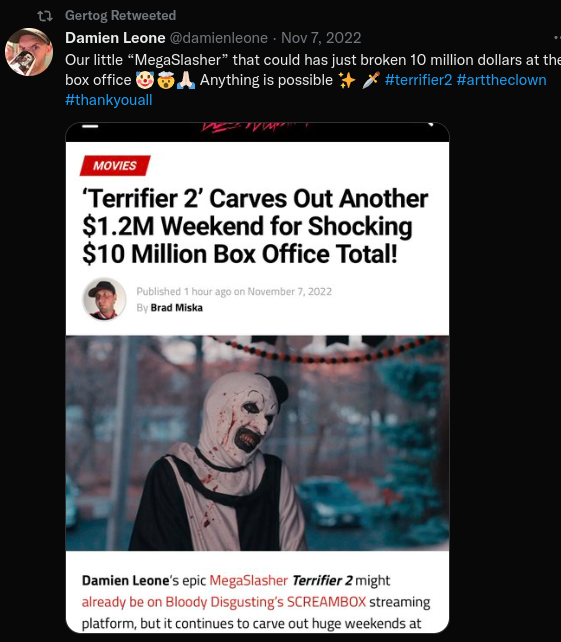Click the sparkles emoji in the tweet

click(x=347, y=80)
